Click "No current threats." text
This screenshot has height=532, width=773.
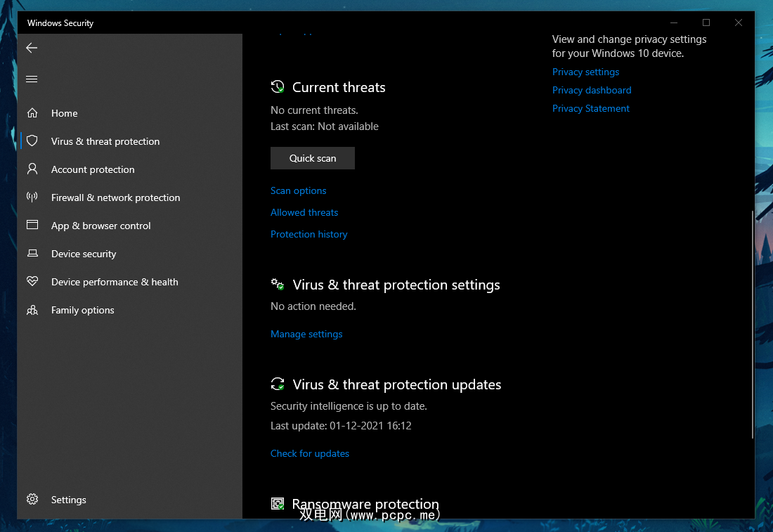pos(314,110)
